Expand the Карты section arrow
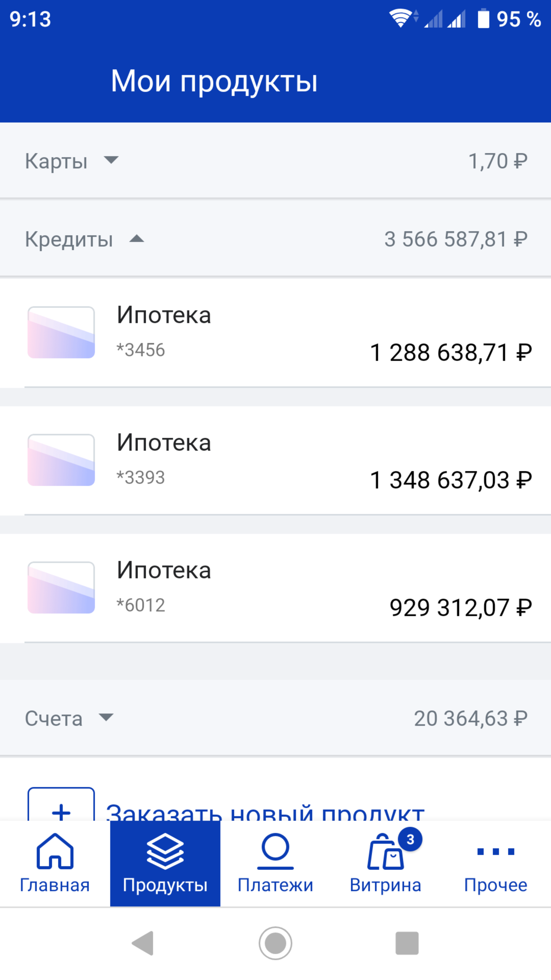Viewport: 551px width, 980px height. pos(111,160)
